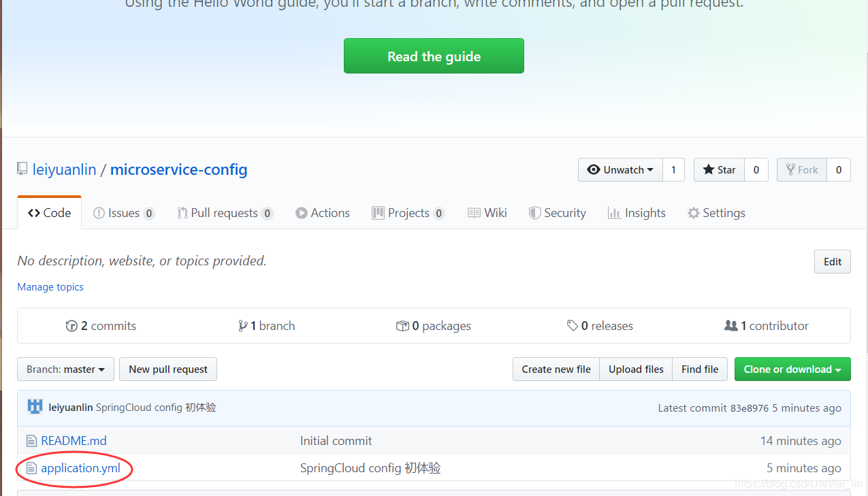868x496 pixels.
Task: View the 1 branch list
Action: [267, 326]
